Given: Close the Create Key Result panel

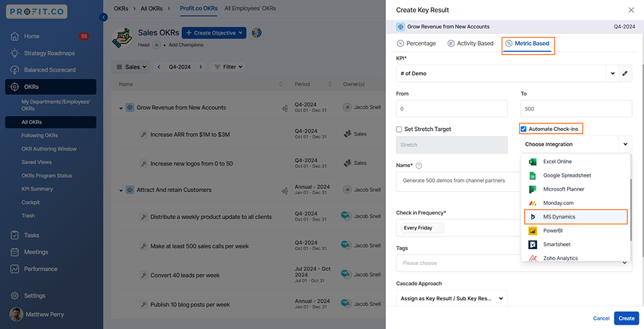Looking at the screenshot, I should coord(631,10).
